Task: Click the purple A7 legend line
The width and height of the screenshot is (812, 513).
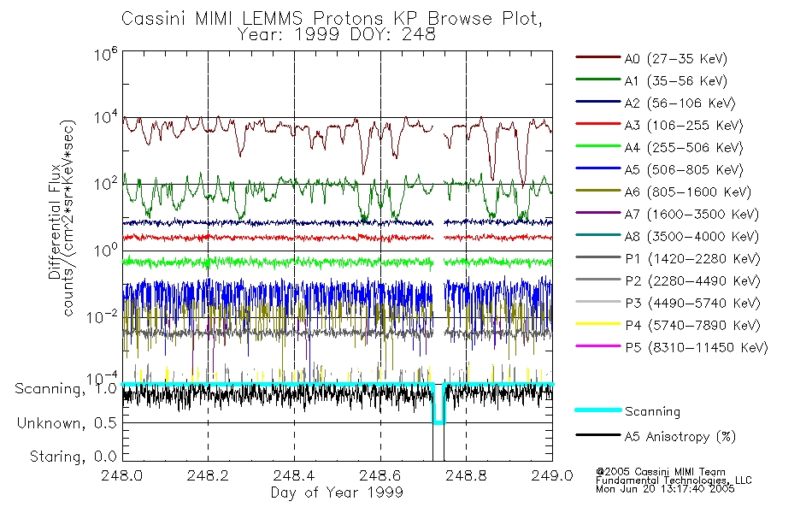Action: pyautogui.click(x=597, y=212)
